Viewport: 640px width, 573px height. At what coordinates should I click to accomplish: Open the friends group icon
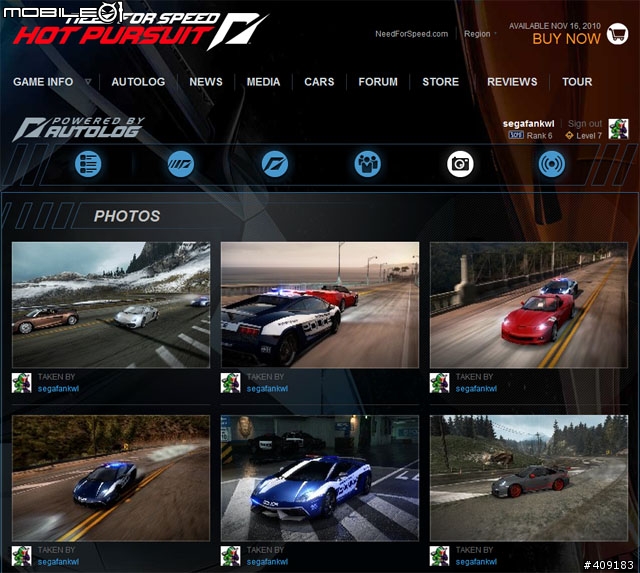tap(367, 164)
